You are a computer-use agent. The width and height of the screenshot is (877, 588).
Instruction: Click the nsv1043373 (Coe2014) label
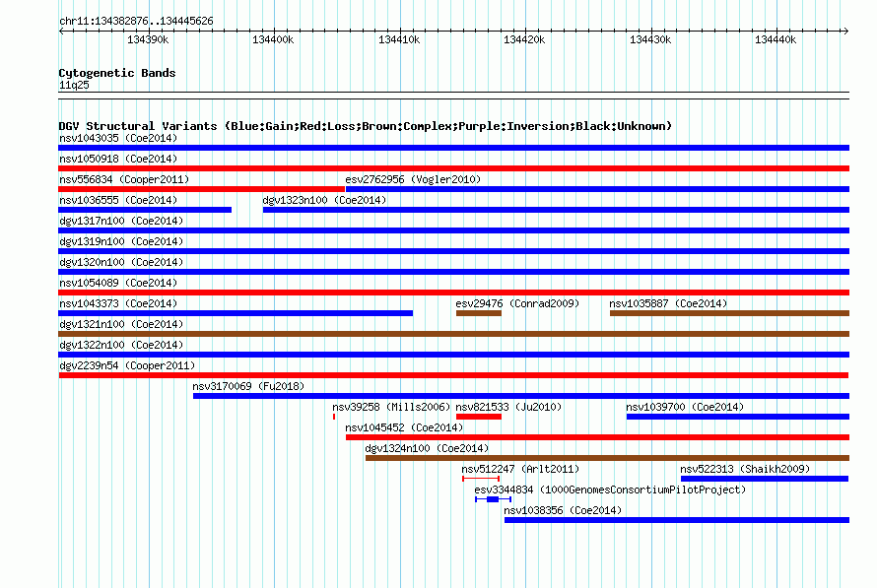click(118, 303)
